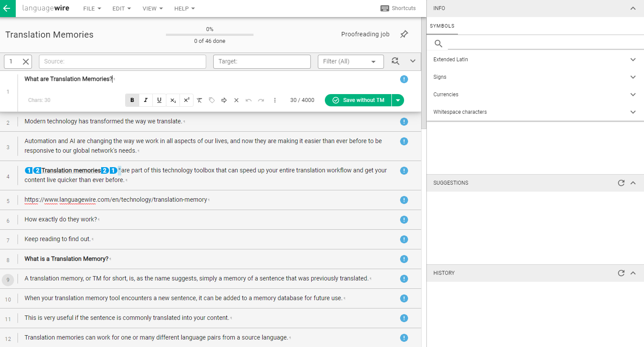Screen dimensions: 644x347
Task: Toggle bold formatting in the segment toolbar
Action: [x=132, y=100]
